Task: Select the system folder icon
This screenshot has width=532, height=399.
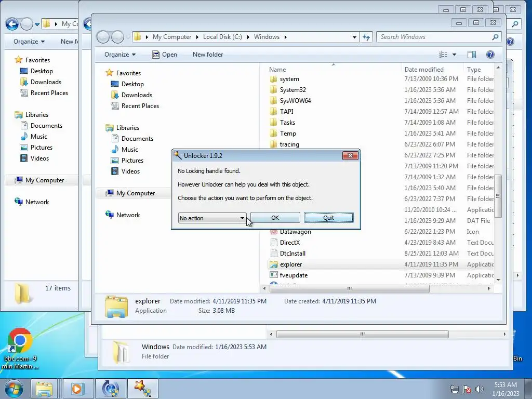Action: [x=273, y=79]
